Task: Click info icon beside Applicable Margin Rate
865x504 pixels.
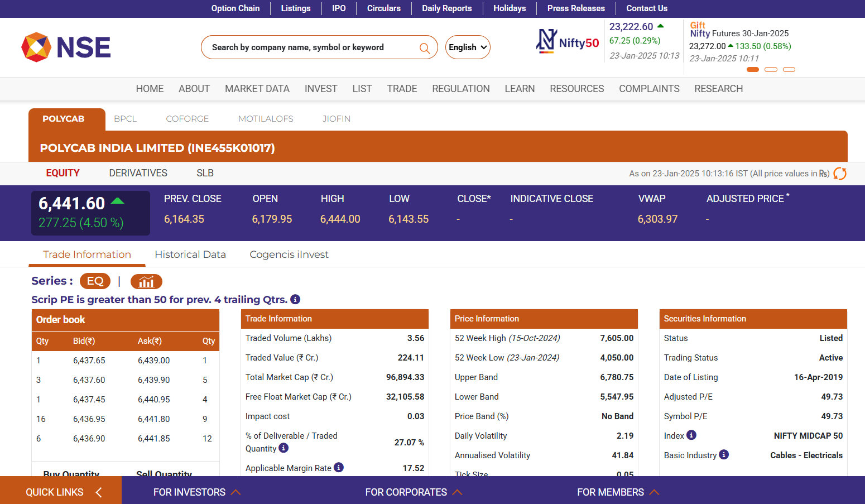Action: point(339,468)
